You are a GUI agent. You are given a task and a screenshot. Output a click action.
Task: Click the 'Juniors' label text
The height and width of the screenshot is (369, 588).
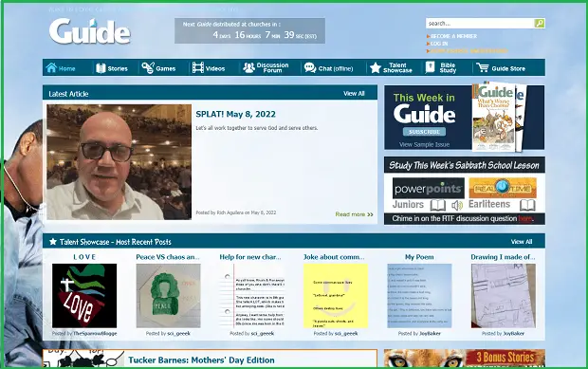coord(408,204)
